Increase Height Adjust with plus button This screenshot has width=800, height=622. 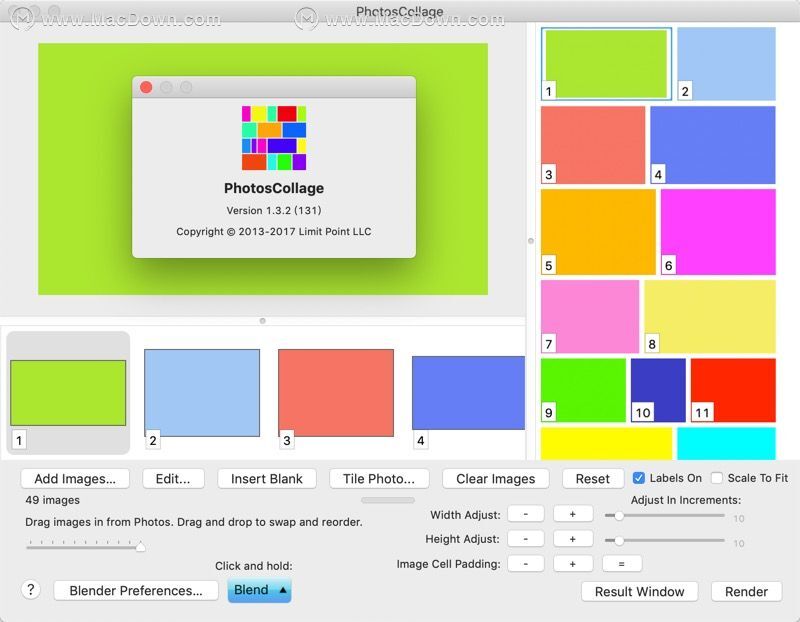(572, 539)
